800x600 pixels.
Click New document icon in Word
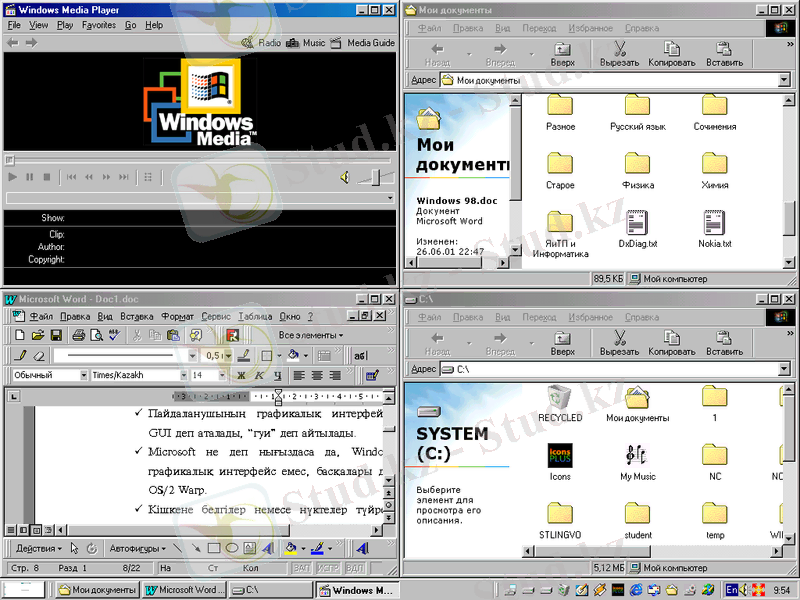click(x=19, y=335)
